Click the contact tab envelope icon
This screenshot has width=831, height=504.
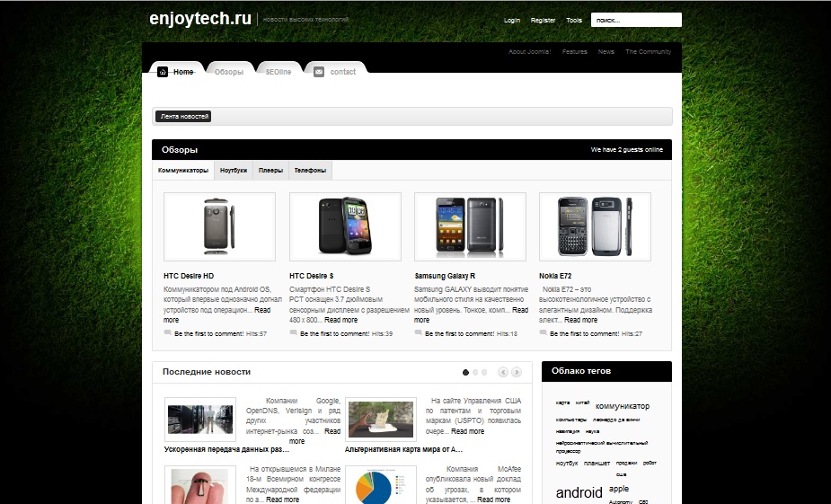coord(319,72)
